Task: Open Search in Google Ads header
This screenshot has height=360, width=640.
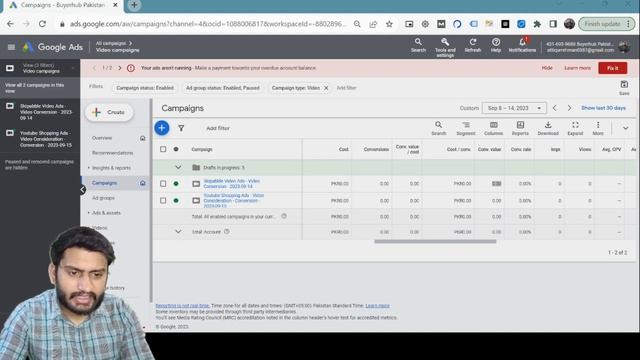Action: pos(418,45)
